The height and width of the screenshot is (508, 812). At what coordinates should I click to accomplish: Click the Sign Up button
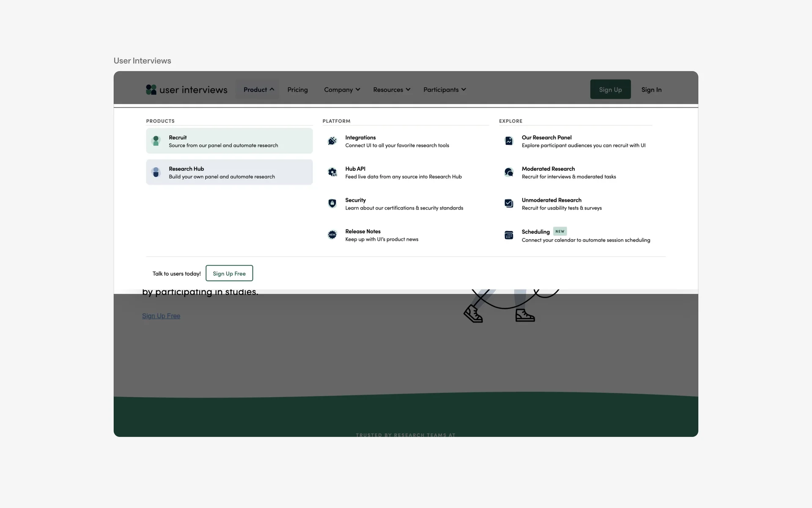610,89
